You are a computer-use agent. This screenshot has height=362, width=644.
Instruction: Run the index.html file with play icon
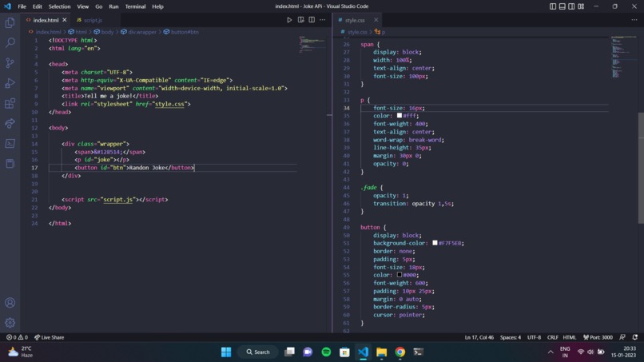click(289, 20)
